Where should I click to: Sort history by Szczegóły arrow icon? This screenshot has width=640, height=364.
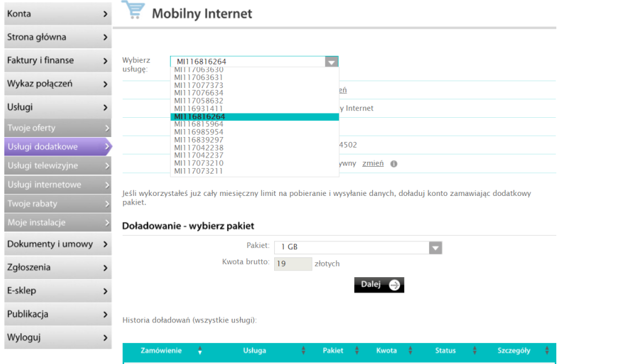click(545, 351)
